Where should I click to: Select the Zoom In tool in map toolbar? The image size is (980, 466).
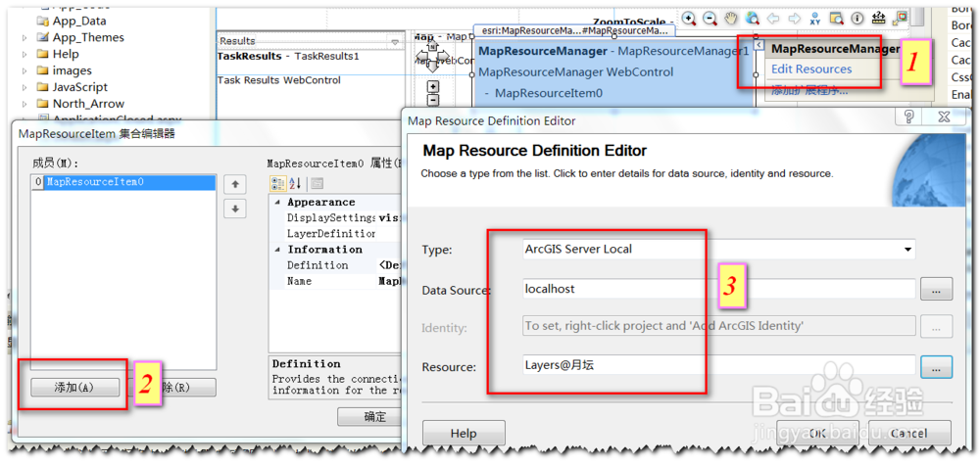point(689,19)
